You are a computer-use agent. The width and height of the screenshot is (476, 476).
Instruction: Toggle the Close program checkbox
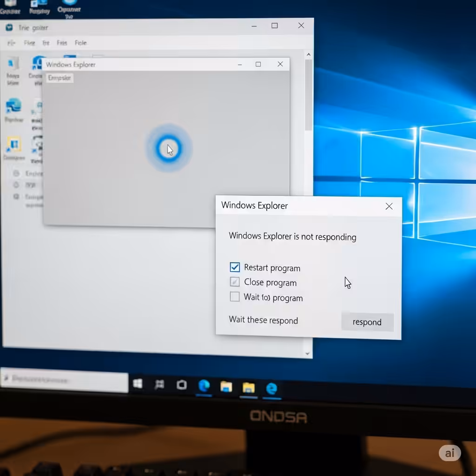tap(235, 282)
